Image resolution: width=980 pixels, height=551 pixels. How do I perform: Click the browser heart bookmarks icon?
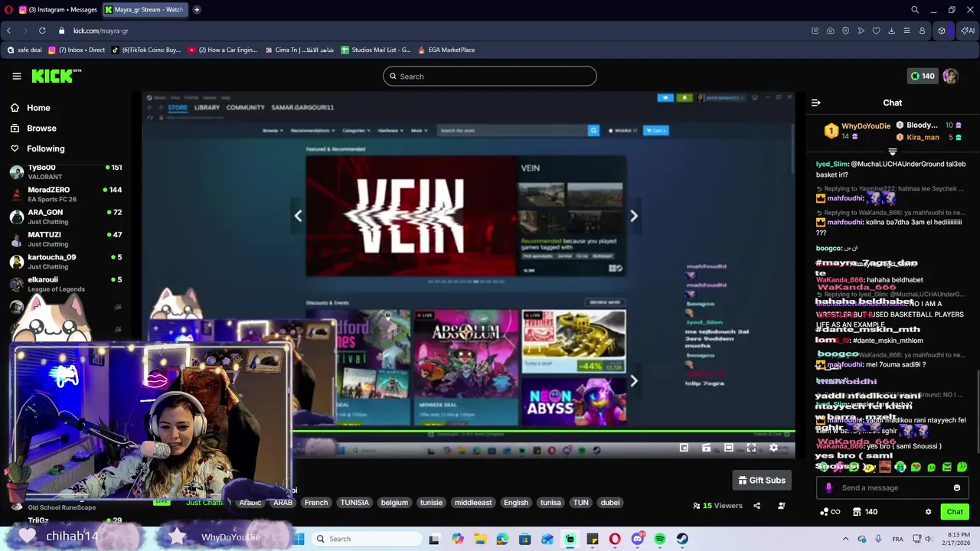[x=876, y=31]
